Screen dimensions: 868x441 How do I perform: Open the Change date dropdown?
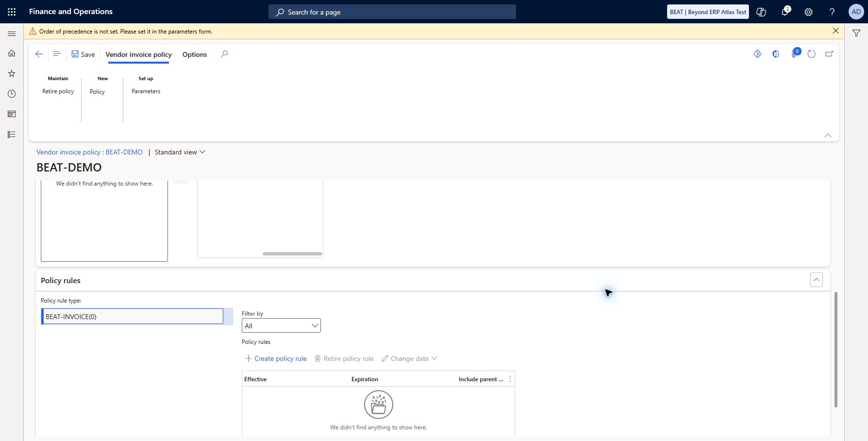[409, 358]
